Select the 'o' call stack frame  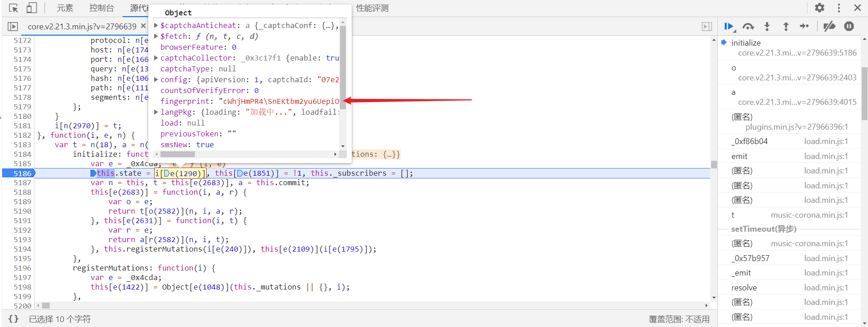click(x=734, y=68)
